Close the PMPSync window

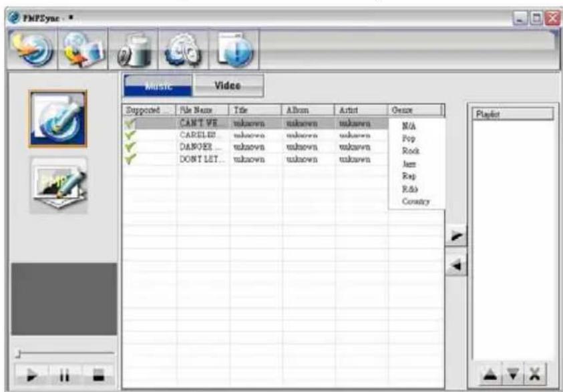(552, 18)
